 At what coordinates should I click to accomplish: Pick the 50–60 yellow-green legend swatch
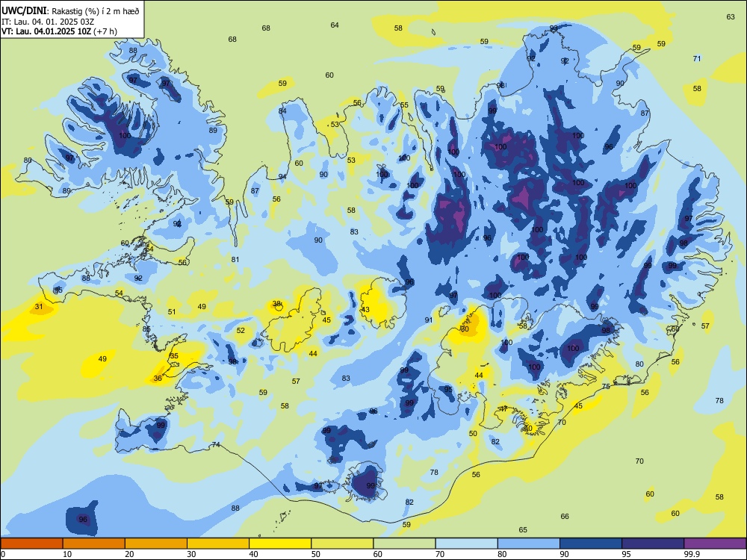(x=342, y=544)
